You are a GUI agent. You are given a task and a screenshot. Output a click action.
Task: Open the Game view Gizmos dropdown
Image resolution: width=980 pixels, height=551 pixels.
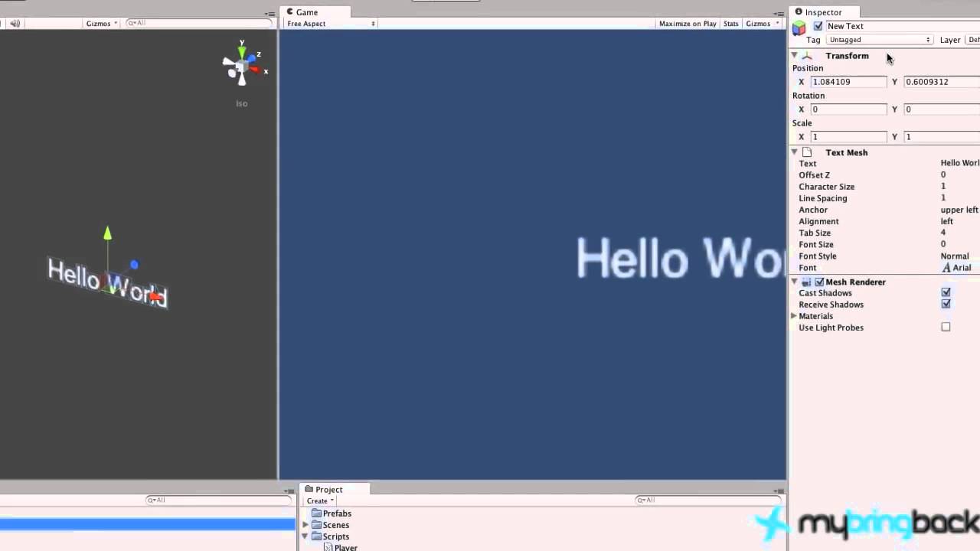coord(761,24)
